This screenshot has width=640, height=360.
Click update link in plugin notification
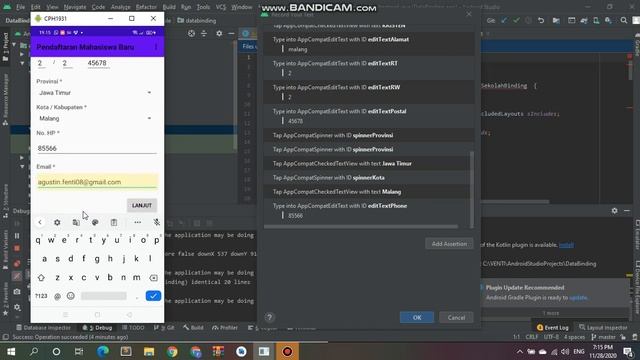click(578, 298)
